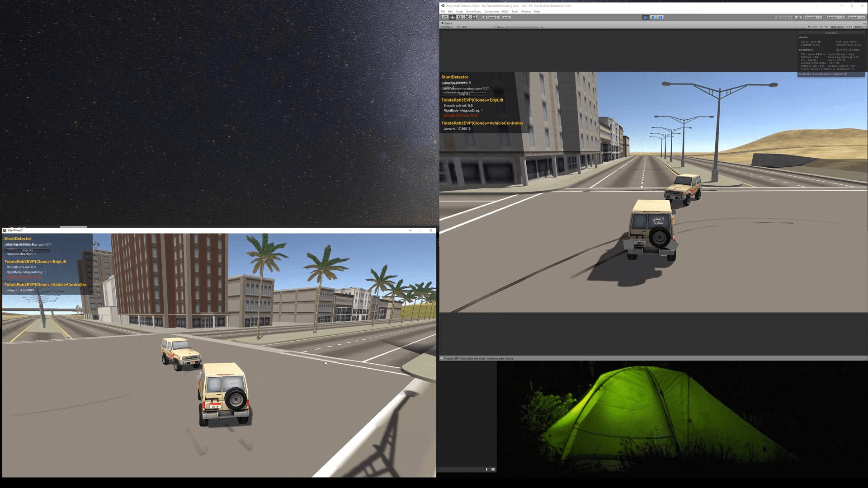The width and height of the screenshot is (868, 488).
Task: Select the Rect Transform tool
Action: pos(474,17)
